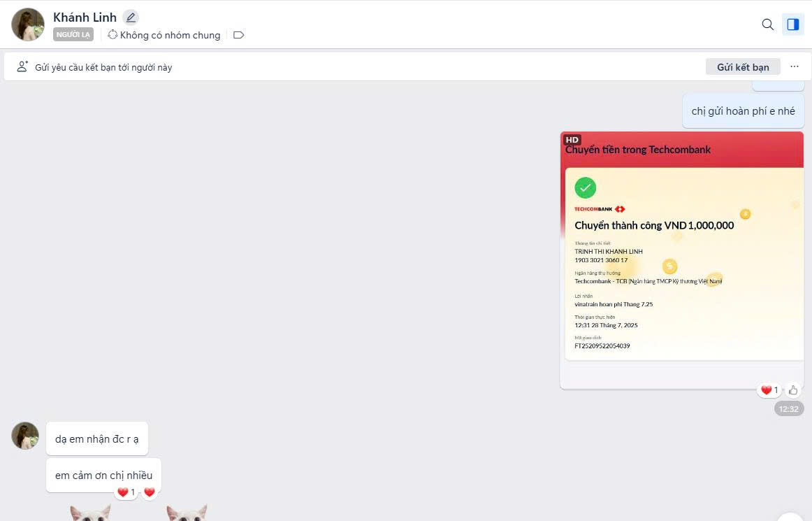Click the heart icon under thank-you message

click(149, 492)
